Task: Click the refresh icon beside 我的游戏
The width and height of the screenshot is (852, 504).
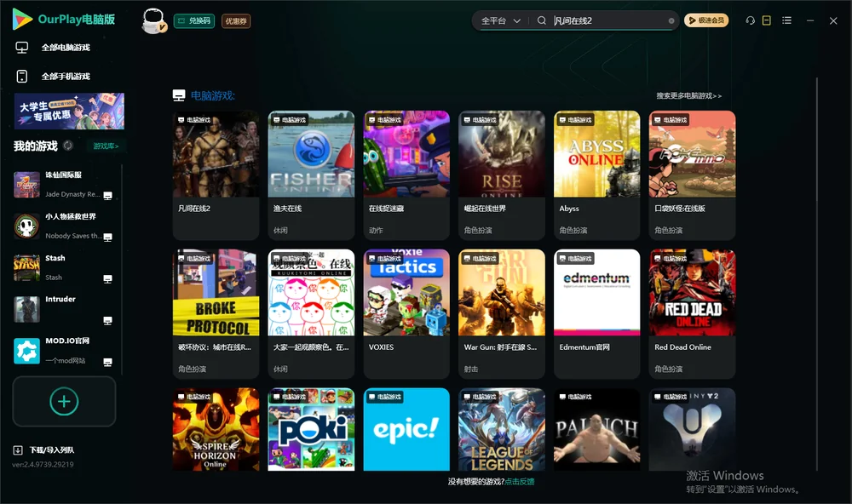Action: 68,146
